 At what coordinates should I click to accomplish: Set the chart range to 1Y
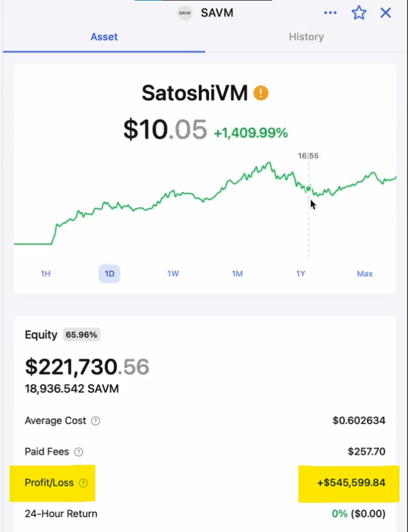point(301,273)
